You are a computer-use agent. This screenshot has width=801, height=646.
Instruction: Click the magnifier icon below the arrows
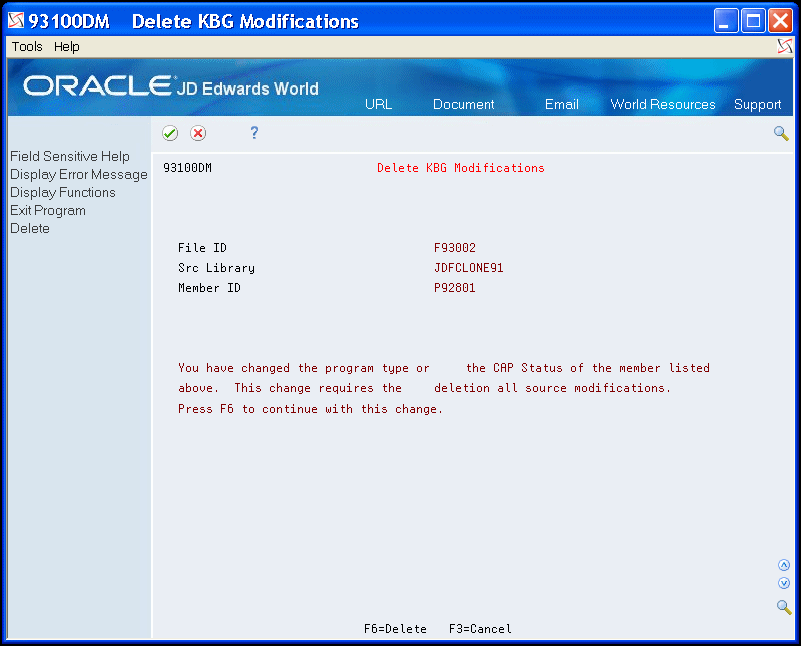tap(784, 607)
